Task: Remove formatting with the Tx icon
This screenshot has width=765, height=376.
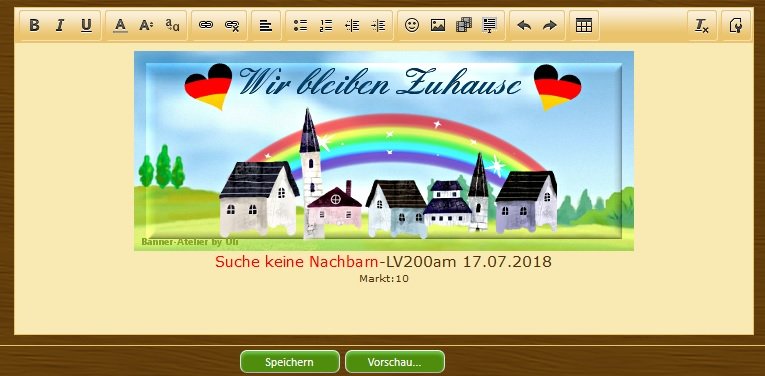Action: 702,25
